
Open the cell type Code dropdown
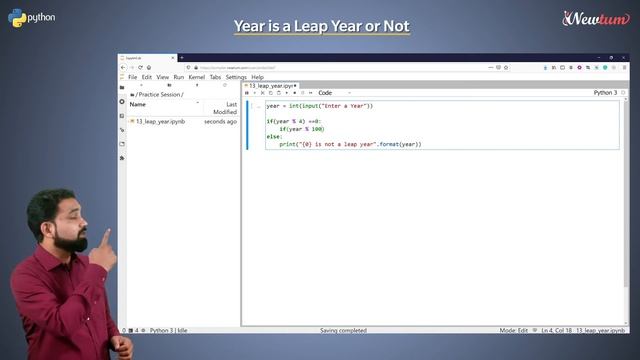point(335,93)
